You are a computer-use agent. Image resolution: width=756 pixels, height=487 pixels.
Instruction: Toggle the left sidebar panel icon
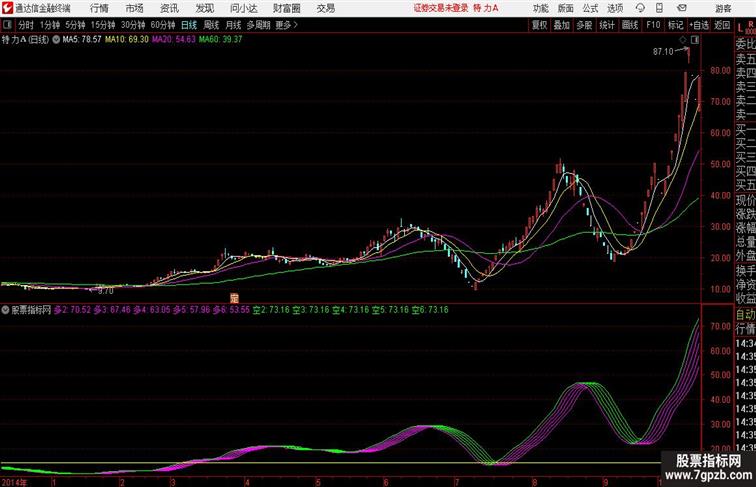point(7,25)
